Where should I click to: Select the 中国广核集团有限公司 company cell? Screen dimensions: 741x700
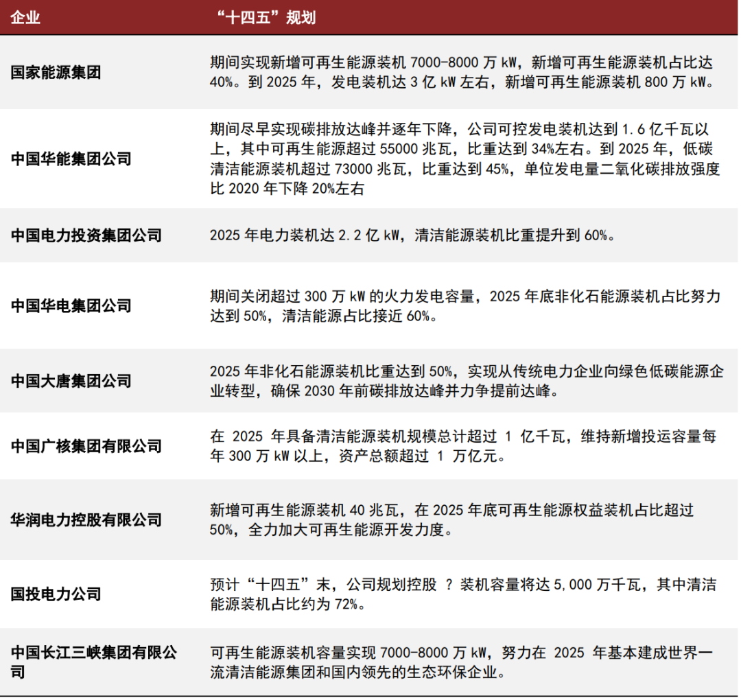coord(86,445)
